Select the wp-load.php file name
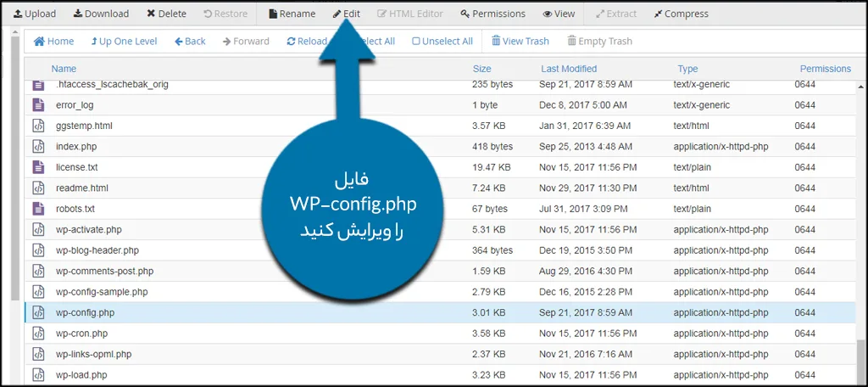868x387 pixels. (x=82, y=374)
